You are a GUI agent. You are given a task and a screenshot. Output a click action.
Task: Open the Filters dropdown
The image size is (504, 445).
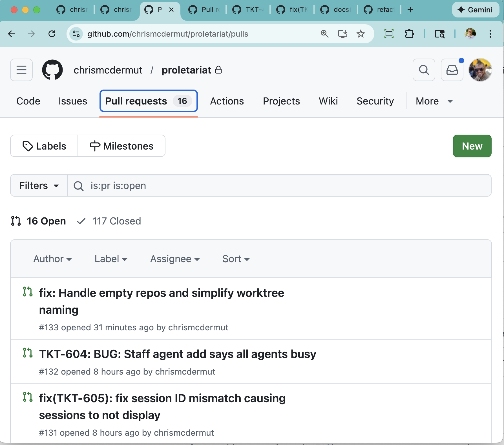pos(39,185)
